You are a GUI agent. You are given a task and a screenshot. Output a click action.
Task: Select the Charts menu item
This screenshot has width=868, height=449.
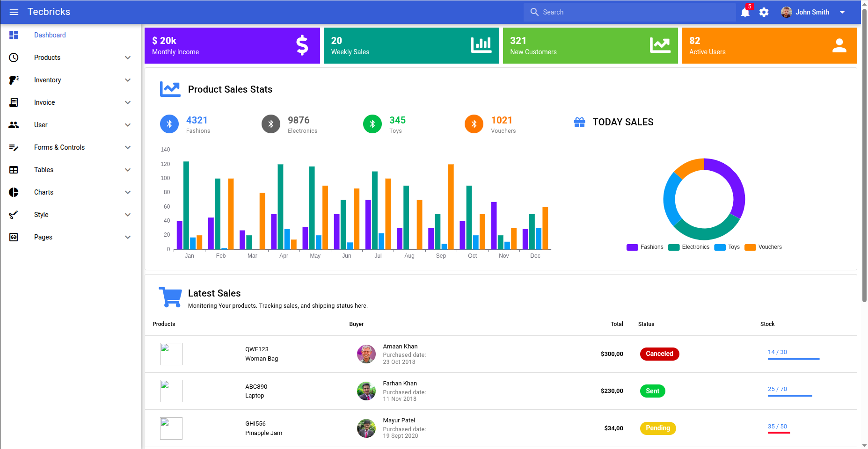click(x=71, y=192)
